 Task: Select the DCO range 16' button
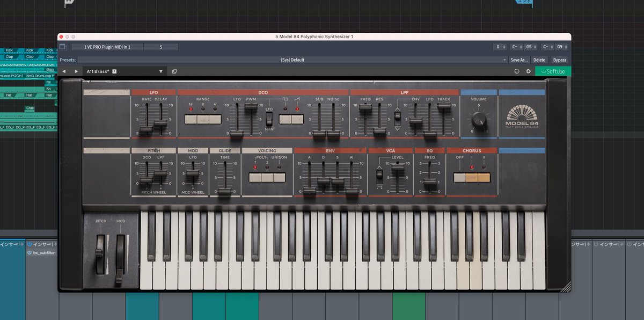pos(191,119)
